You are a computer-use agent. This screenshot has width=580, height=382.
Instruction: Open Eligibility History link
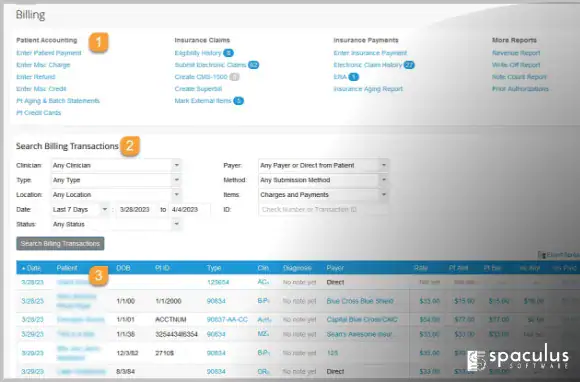[x=198, y=53]
